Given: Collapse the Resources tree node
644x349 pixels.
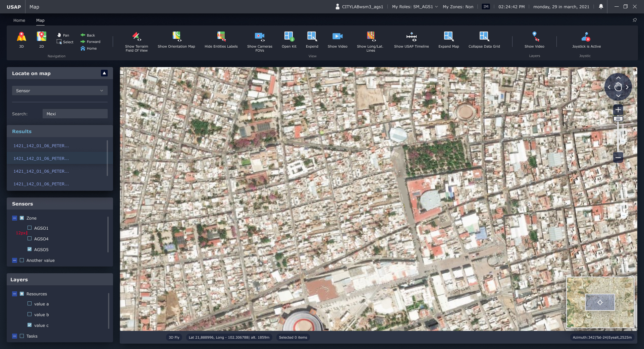Looking at the screenshot, I should click(14, 294).
